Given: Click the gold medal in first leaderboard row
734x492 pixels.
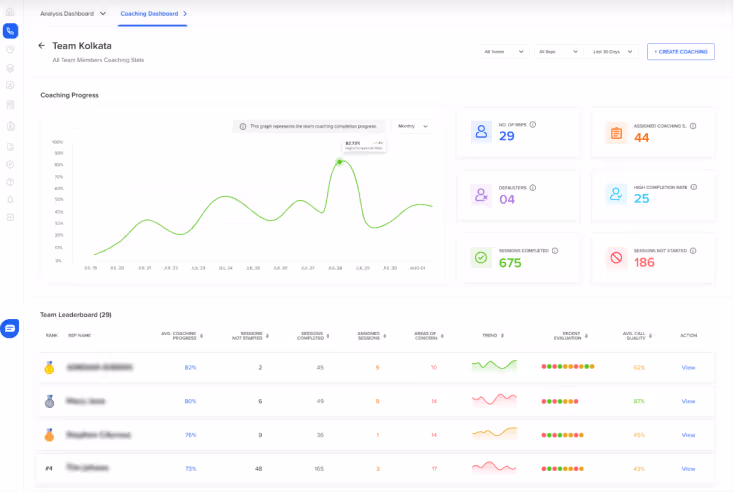Looking at the screenshot, I should (x=49, y=367).
